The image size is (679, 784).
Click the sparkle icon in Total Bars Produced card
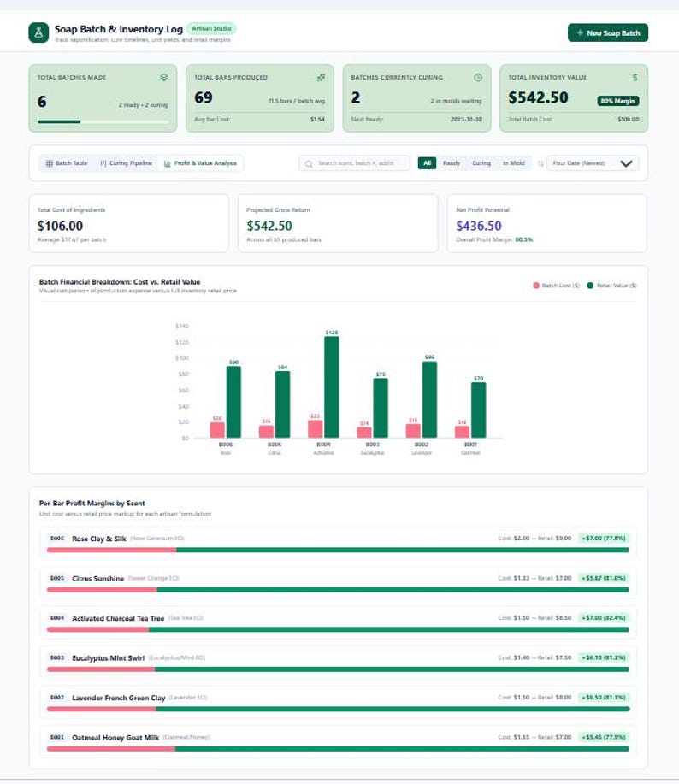click(x=321, y=78)
